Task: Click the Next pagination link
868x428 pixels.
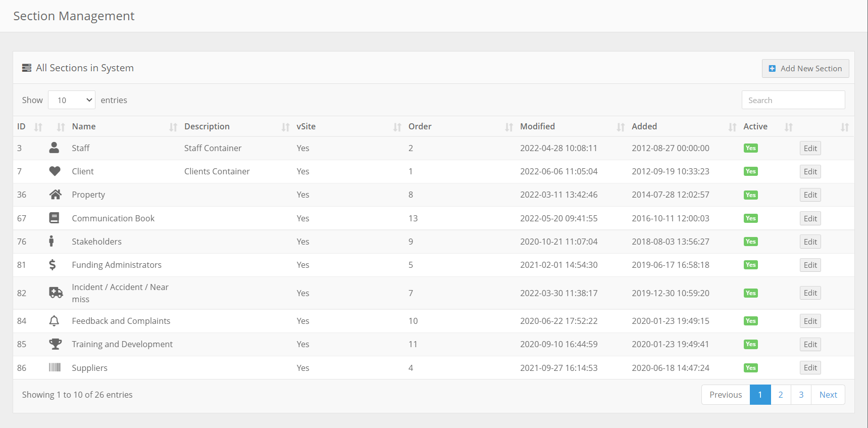Action: coord(828,395)
